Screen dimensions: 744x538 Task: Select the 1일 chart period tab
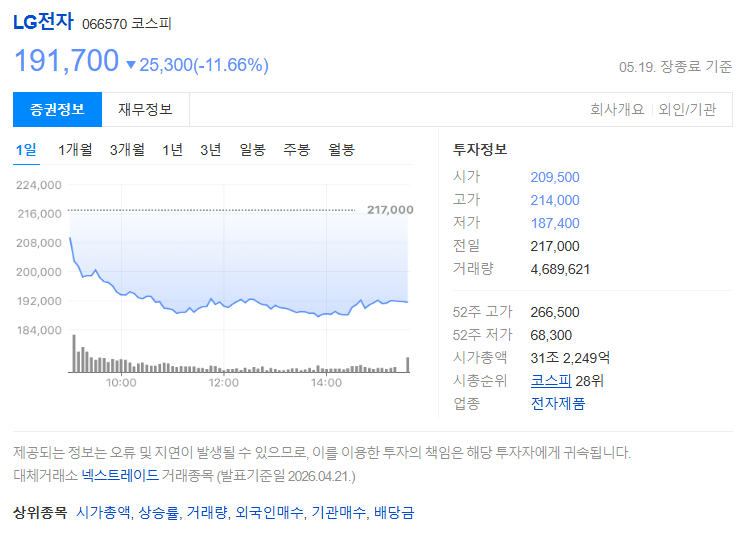[x=26, y=150]
